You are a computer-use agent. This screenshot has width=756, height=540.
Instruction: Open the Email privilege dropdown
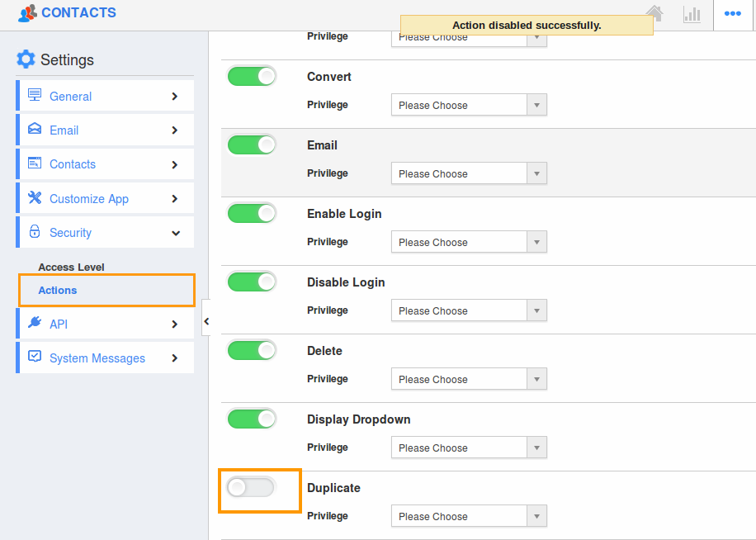[468, 173]
